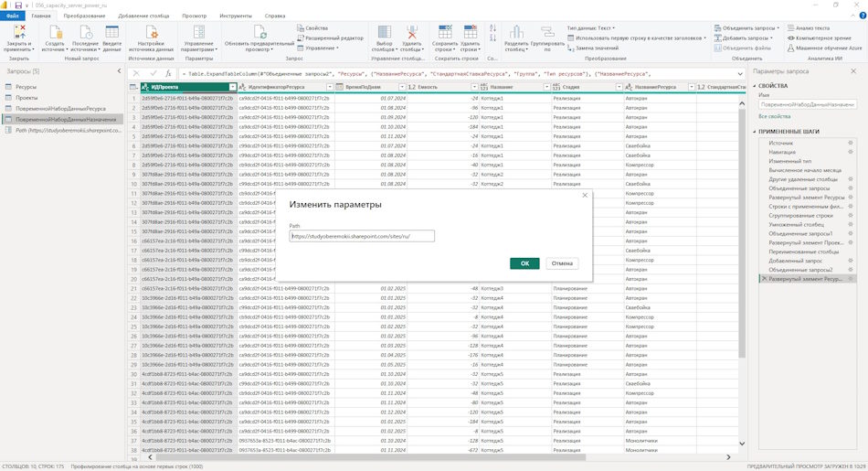
Task: Click Машинное обучение Azure
Action: click(825, 48)
